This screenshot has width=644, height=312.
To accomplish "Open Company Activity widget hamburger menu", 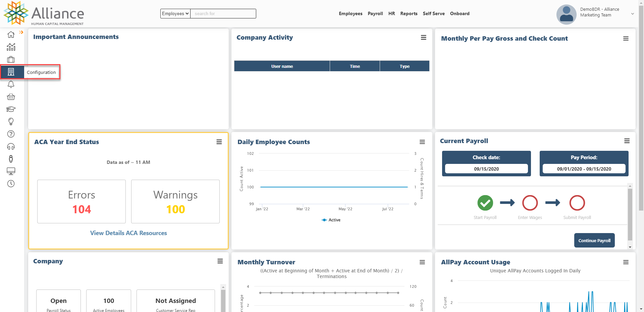I will point(424,38).
